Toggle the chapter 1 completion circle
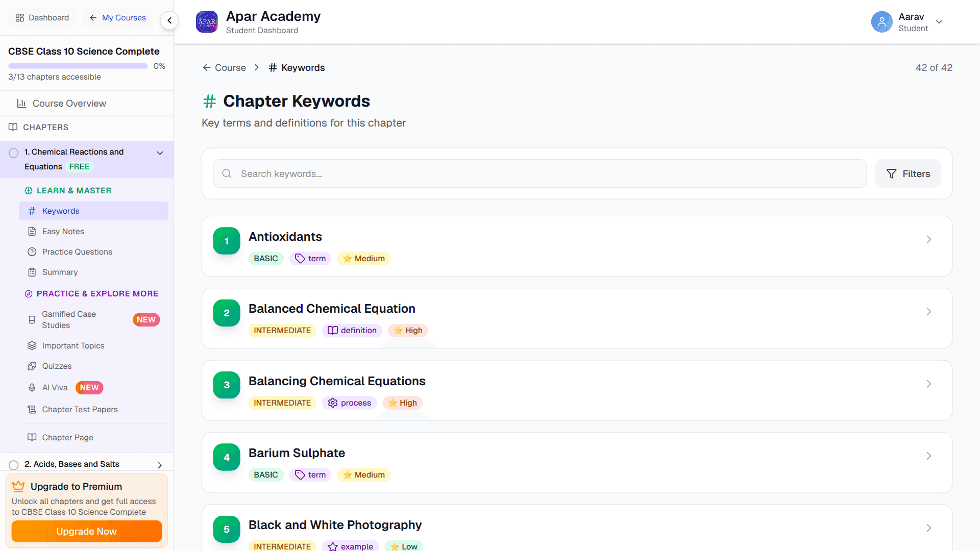The height and width of the screenshot is (551, 980). point(14,153)
